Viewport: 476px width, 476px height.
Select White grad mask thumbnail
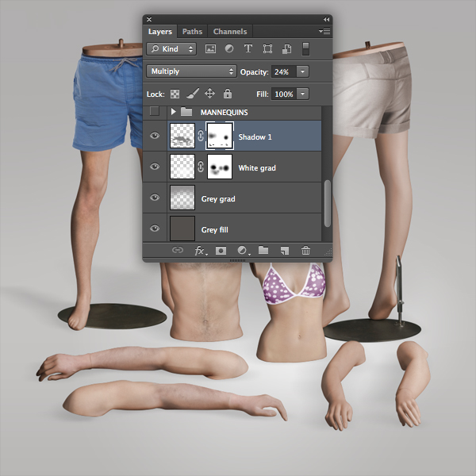[220, 167]
